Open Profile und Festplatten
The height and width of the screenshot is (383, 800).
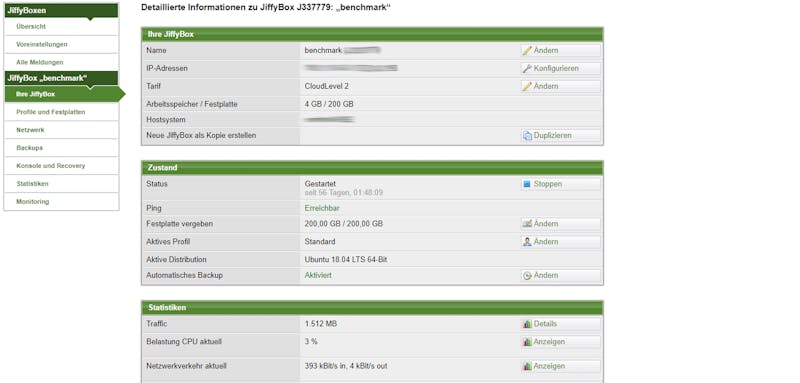[61, 112]
